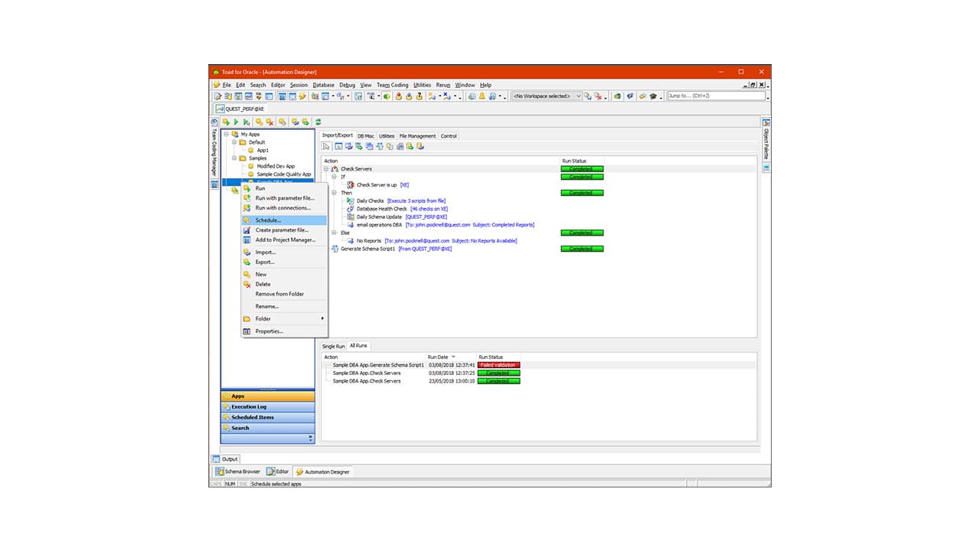Switch to the Single Run tab
This screenshot has width=980, height=551.
pyautogui.click(x=333, y=345)
